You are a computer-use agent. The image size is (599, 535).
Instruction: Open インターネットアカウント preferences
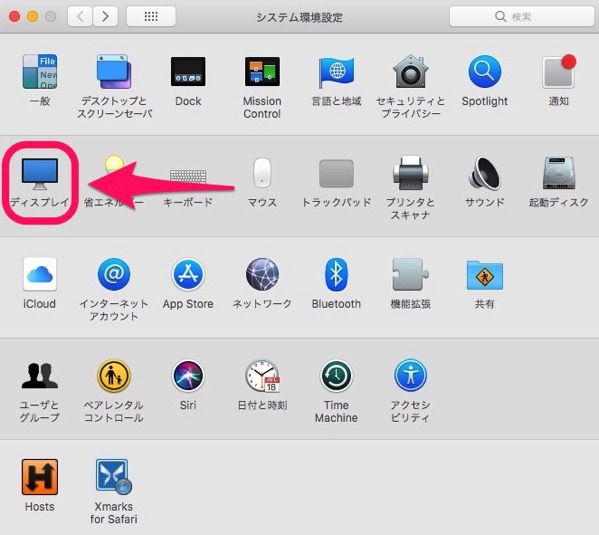[x=114, y=274]
